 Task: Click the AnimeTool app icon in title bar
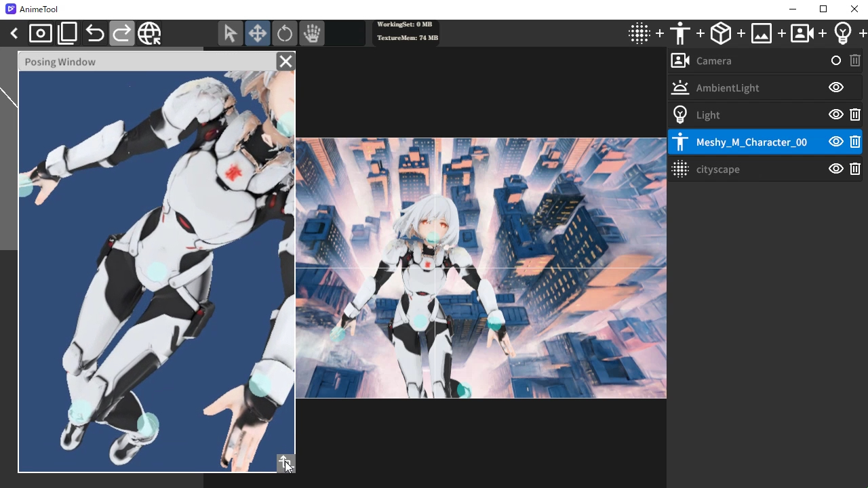(10, 9)
